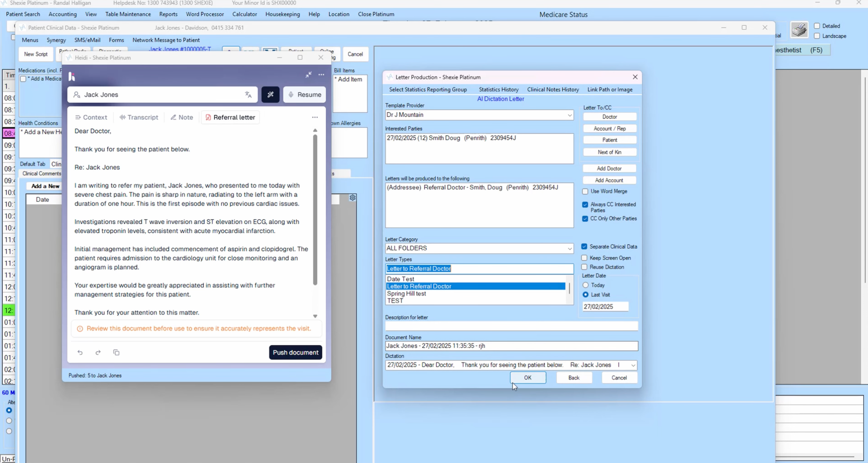Uncheck Separate Clinical Data
This screenshot has width=868, height=463.
click(x=584, y=247)
